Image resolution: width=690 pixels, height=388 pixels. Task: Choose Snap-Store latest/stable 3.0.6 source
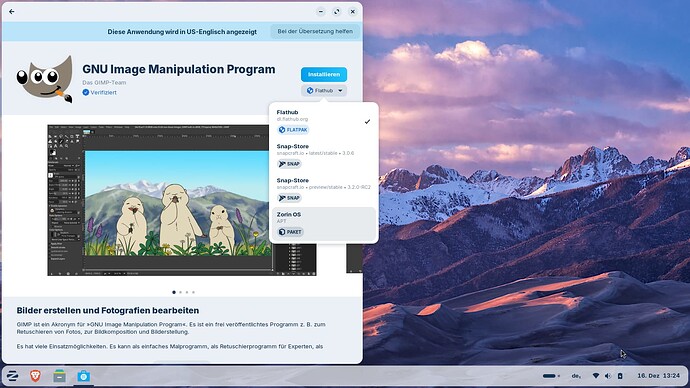click(324, 155)
